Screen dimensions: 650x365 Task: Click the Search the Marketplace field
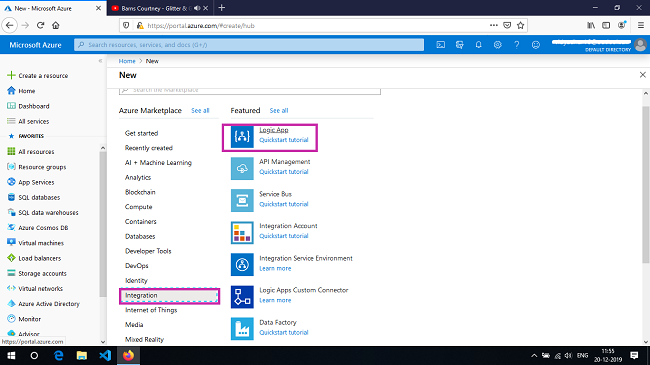tap(250, 90)
